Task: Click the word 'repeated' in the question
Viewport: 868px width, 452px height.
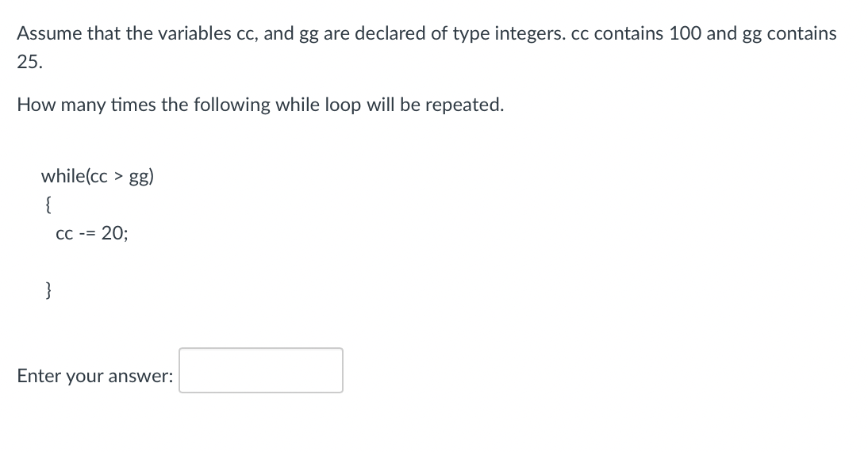Action: pyautogui.click(x=462, y=105)
